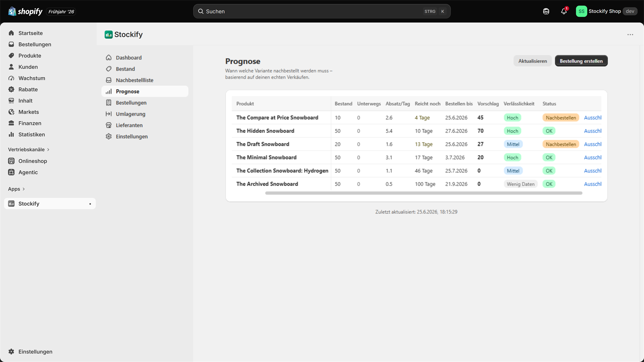Click the Bestellung erstellen button

(x=581, y=61)
